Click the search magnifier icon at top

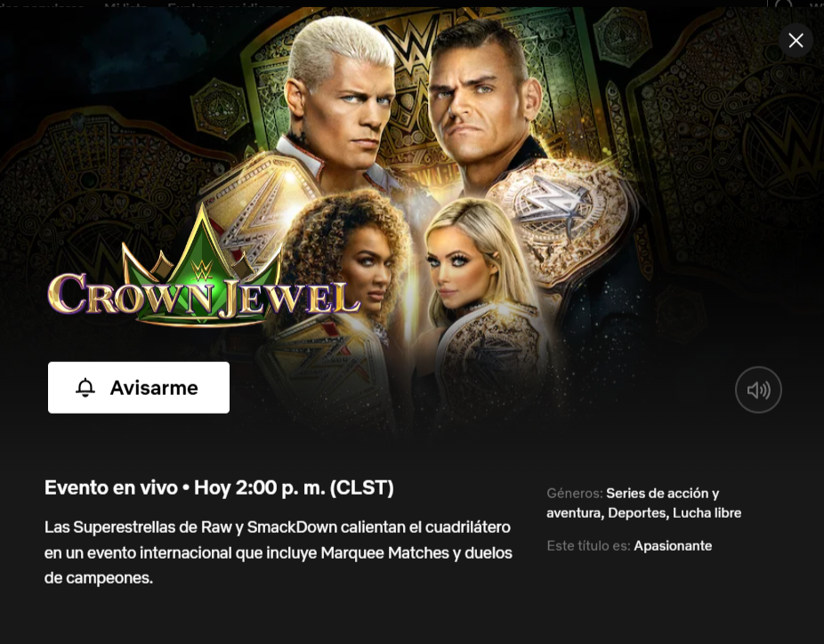pos(783,4)
